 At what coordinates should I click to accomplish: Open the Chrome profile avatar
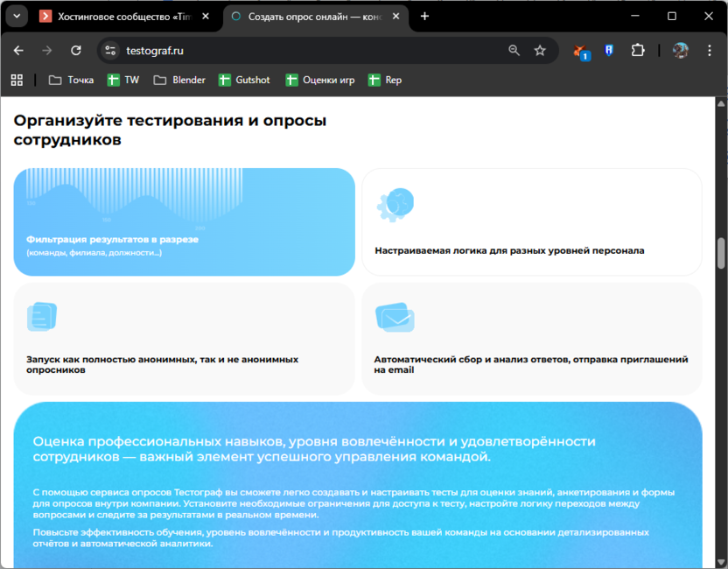(680, 51)
